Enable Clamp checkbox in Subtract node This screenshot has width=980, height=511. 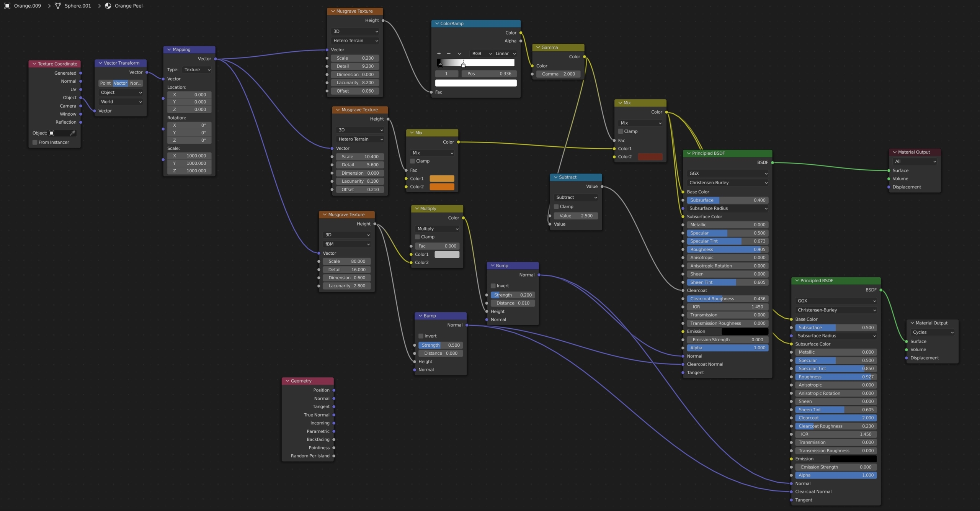tap(556, 207)
